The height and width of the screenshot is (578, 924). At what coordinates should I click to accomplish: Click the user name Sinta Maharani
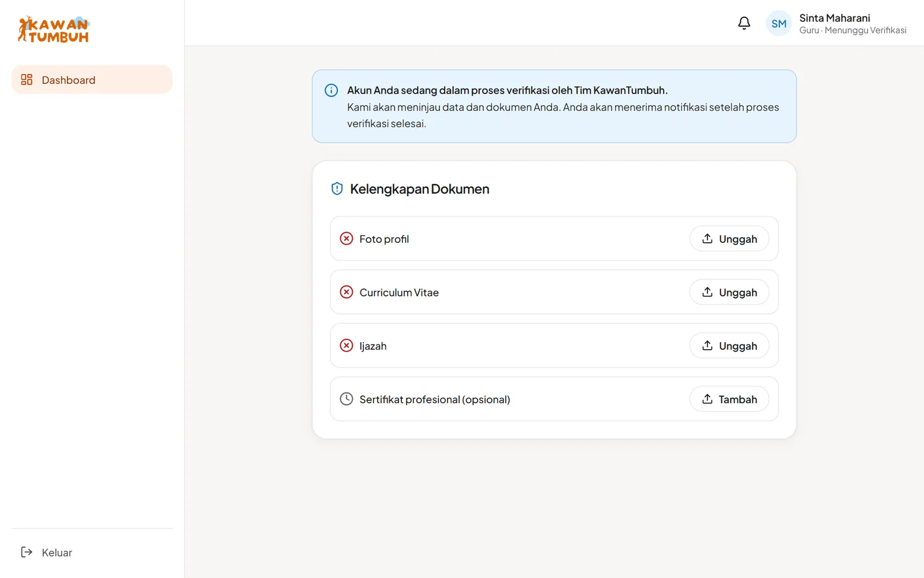click(834, 18)
